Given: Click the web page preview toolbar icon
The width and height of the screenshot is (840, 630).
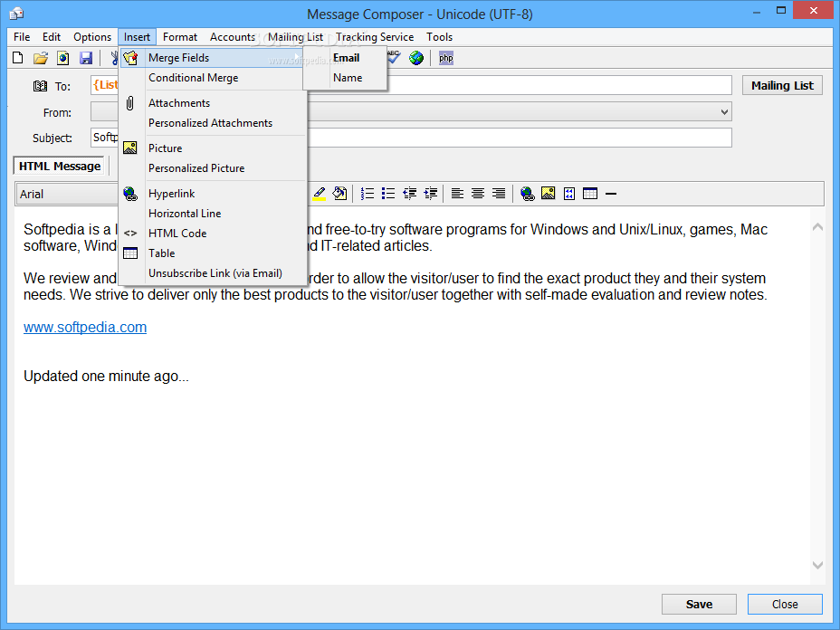Looking at the screenshot, I should point(63,58).
